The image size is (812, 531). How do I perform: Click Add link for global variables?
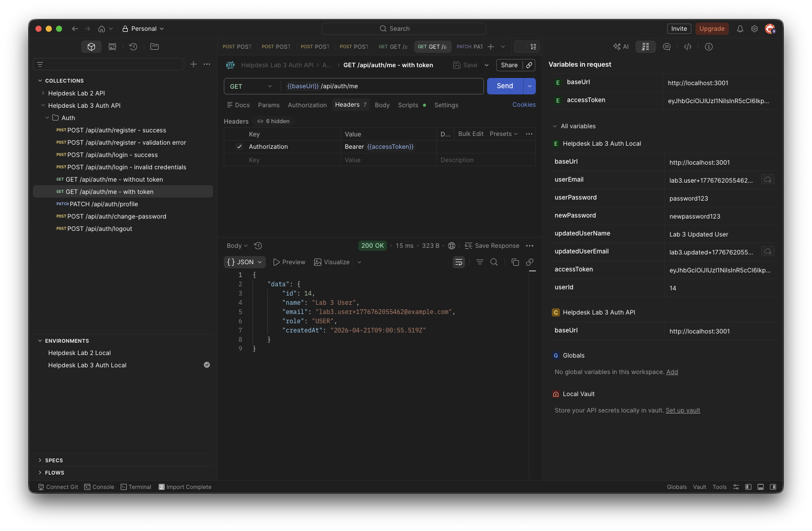click(x=672, y=372)
